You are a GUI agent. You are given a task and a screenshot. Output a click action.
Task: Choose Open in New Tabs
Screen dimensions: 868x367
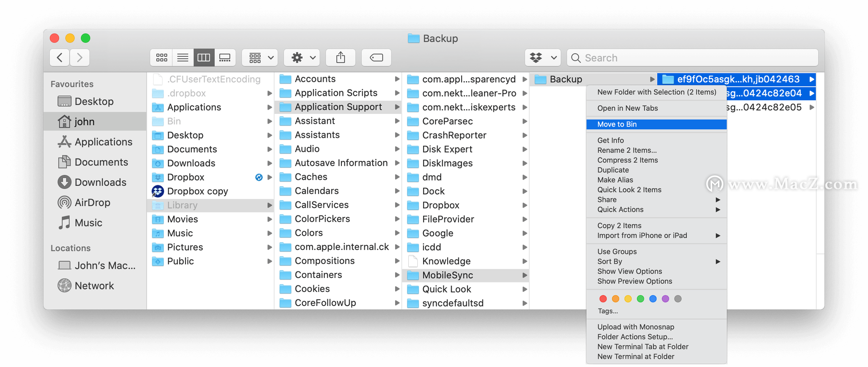click(x=656, y=108)
